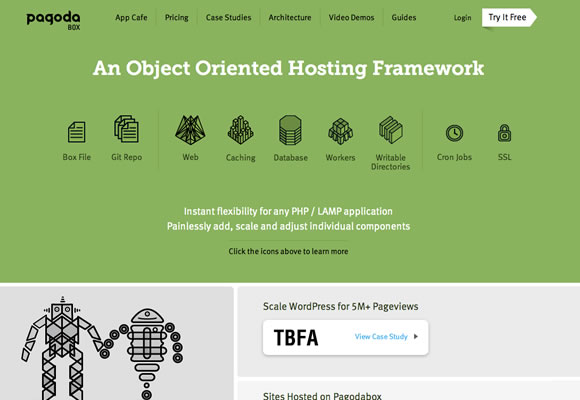Click the Caching component icon
This screenshot has height=400, width=580.
point(240,130)
